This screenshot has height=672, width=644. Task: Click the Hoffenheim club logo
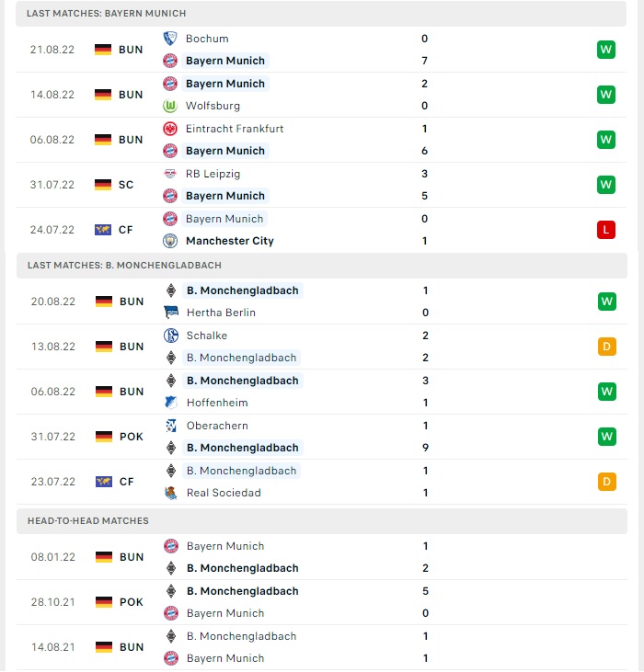coord(171,403)
